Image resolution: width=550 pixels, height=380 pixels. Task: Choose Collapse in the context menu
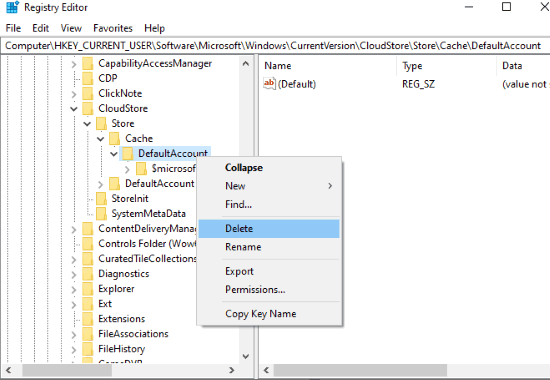[x=269, y=168]
